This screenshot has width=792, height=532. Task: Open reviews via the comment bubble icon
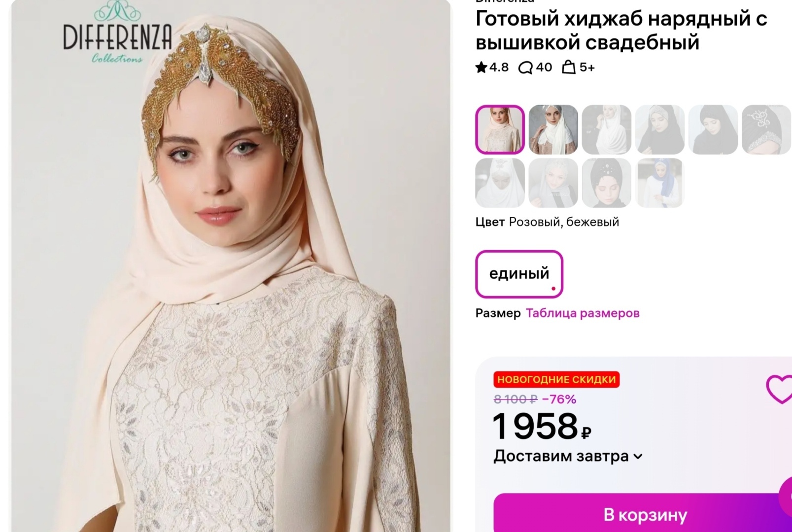(x=525, y=67)
